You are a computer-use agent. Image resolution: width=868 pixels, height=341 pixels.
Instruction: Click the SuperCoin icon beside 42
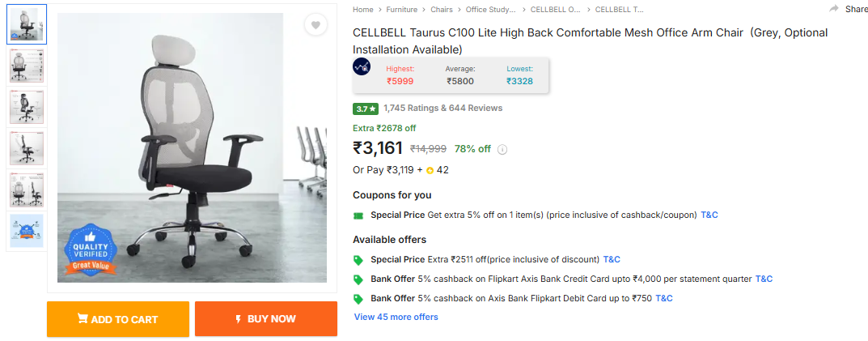430,170
